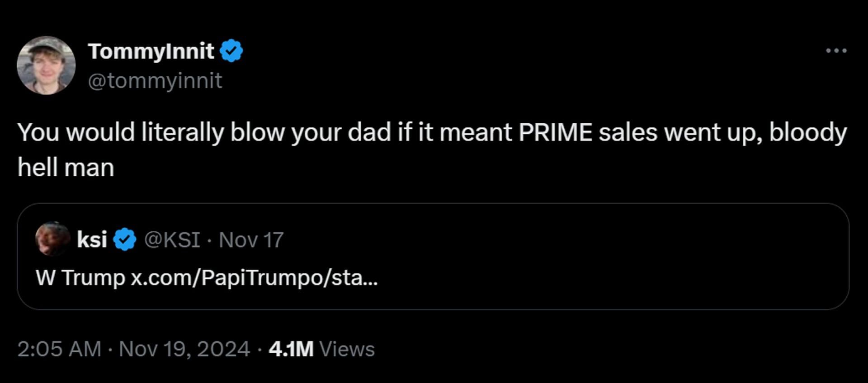Screen dimensions: 868x383
Task: Select the word PRIME in the tweet
Action: pyautogui.click(x=555, y=132)
